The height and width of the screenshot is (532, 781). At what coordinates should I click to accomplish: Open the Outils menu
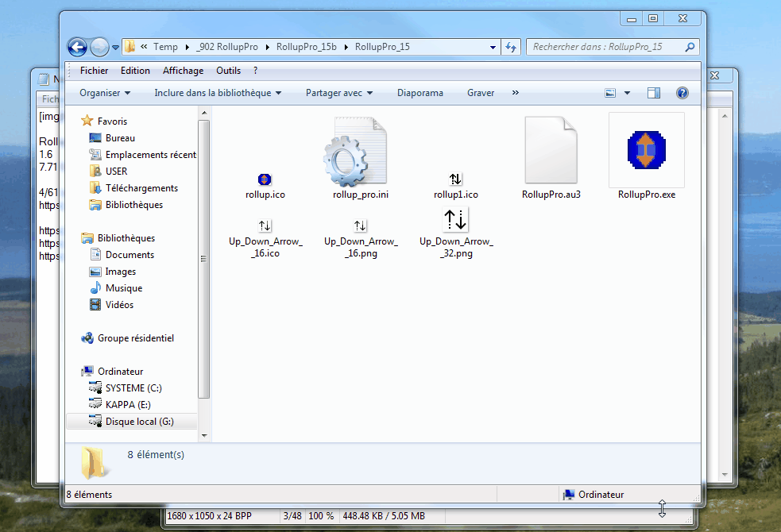(228, 71)
